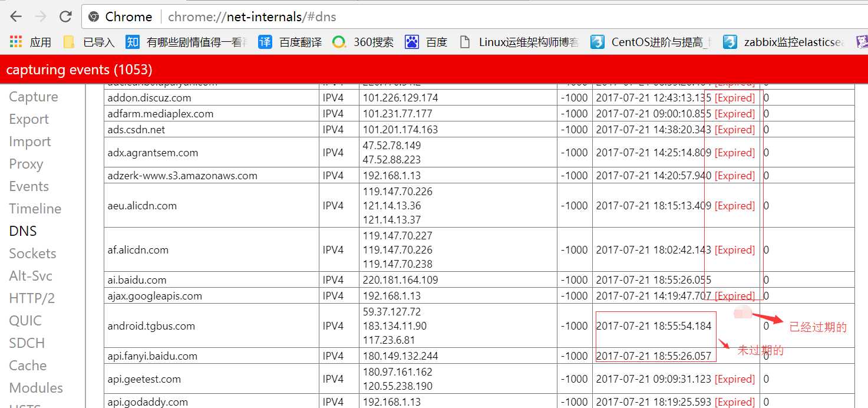This screenshot has width=868, height=408.
Task: Click IP address 101.201.174.163
Action: (x=401, y=130)
